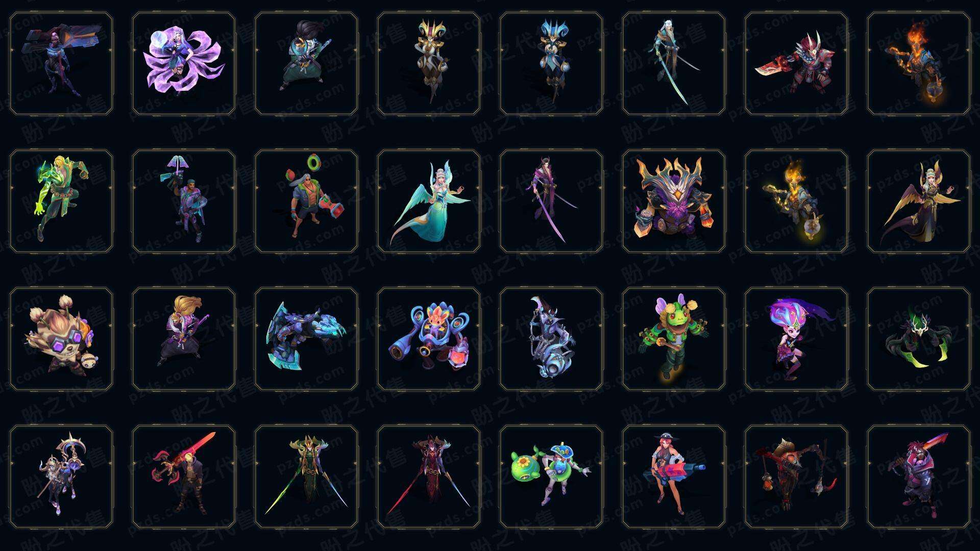980x551 pixels.
Task: Open the green glowing runner skin
Action: coord(61,201)
